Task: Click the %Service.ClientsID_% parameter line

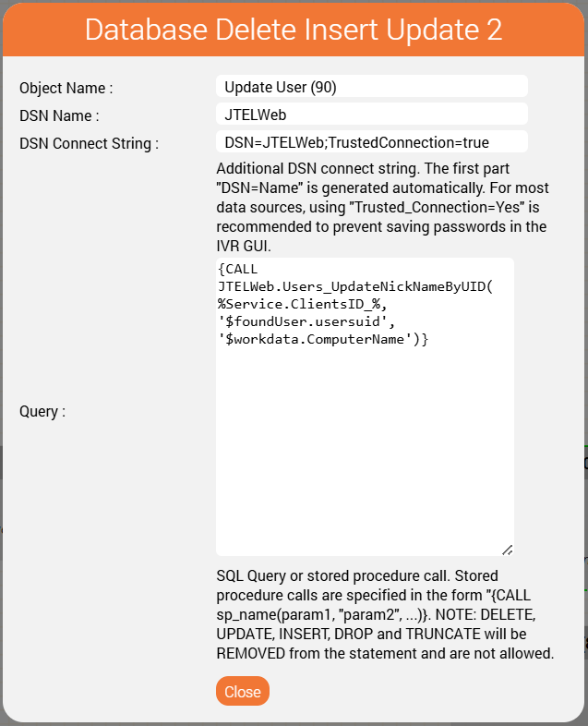Action: (298, 304)
